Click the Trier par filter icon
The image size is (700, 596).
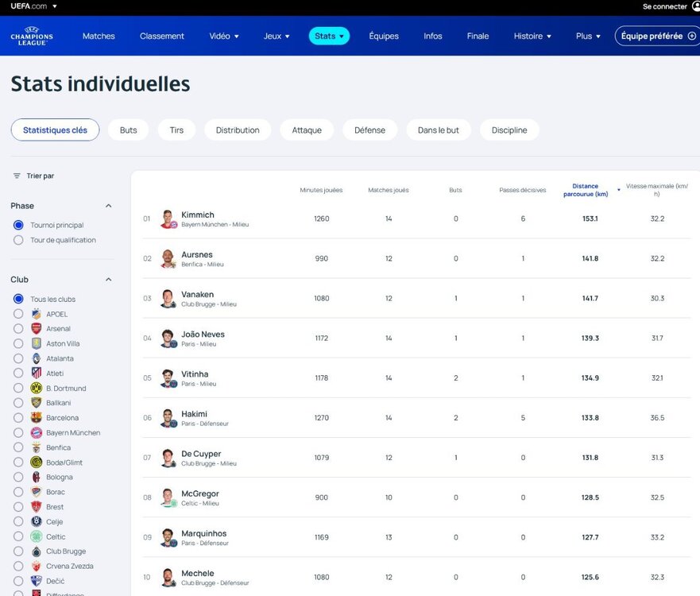click(x=17, y=176)
